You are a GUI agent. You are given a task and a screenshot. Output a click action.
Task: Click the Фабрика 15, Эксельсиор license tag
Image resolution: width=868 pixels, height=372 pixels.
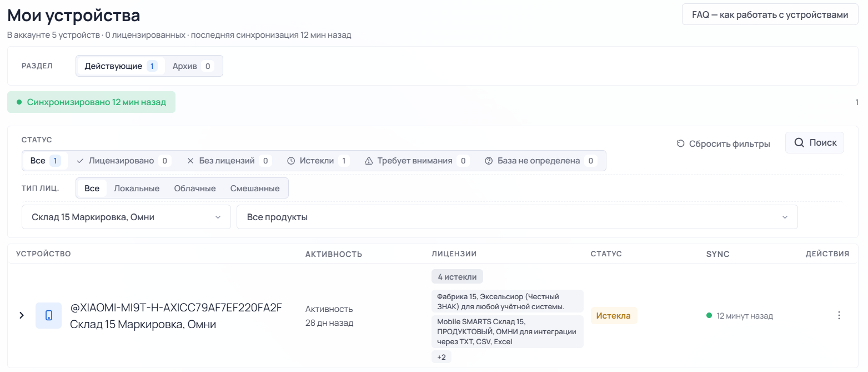click(x=508, y=301)
